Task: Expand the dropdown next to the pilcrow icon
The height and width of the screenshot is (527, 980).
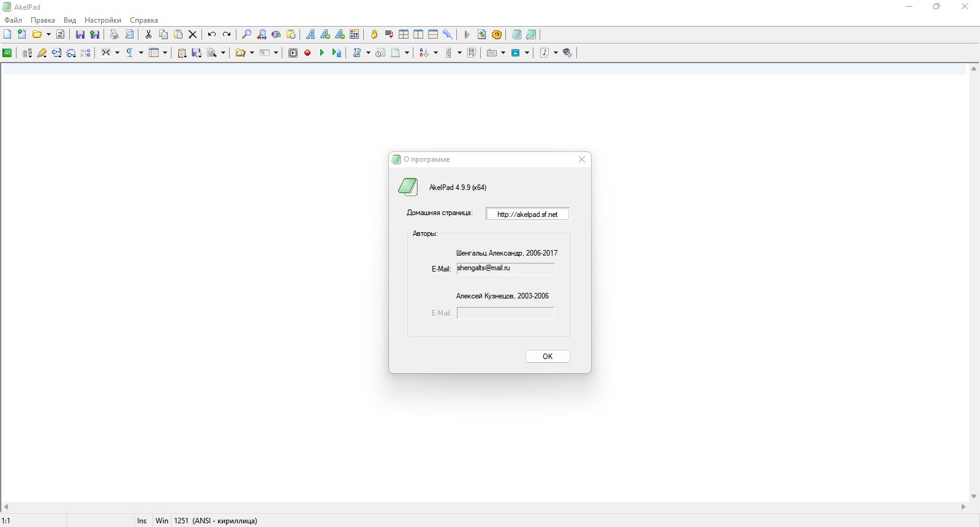Action: coord(141,53)
